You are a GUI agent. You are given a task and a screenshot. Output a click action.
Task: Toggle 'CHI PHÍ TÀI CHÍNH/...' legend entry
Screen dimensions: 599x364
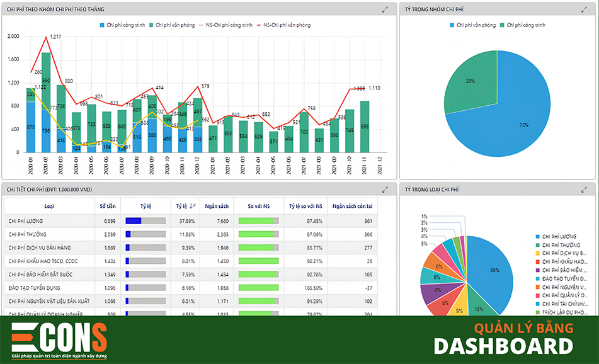pyautogui.click(x=562, y=304)
